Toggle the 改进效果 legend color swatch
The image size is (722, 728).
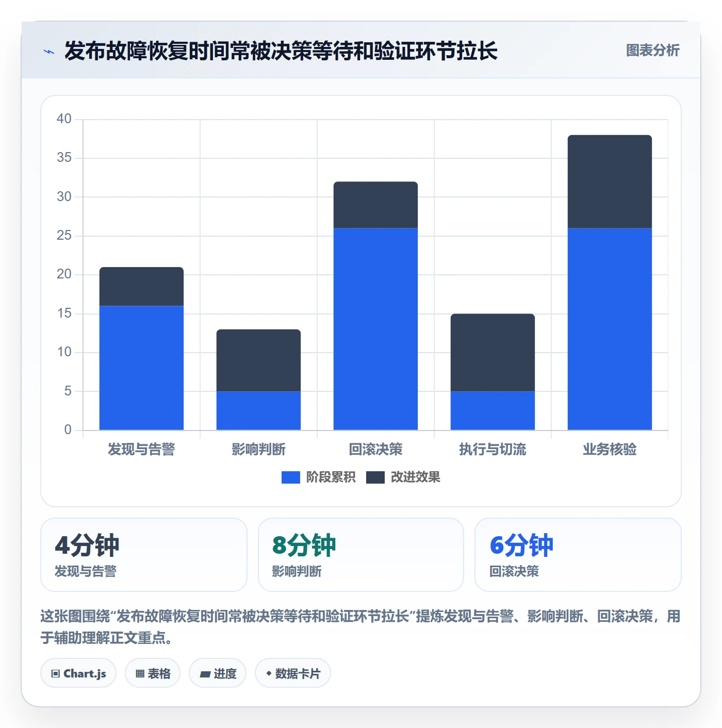click(375, 477)
